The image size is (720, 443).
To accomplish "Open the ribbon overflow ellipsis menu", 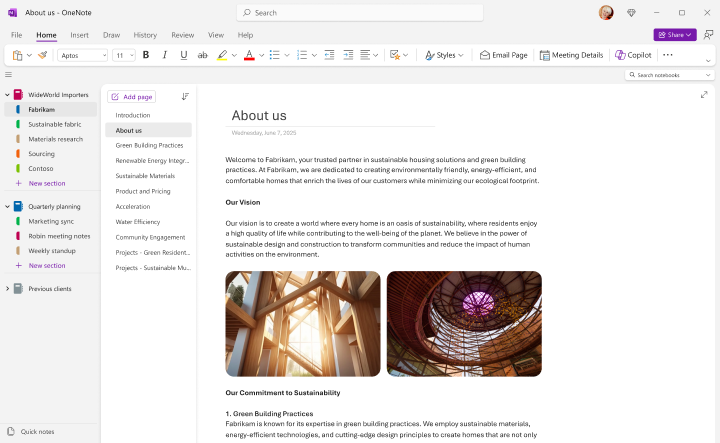I will [x=668, y=55].
